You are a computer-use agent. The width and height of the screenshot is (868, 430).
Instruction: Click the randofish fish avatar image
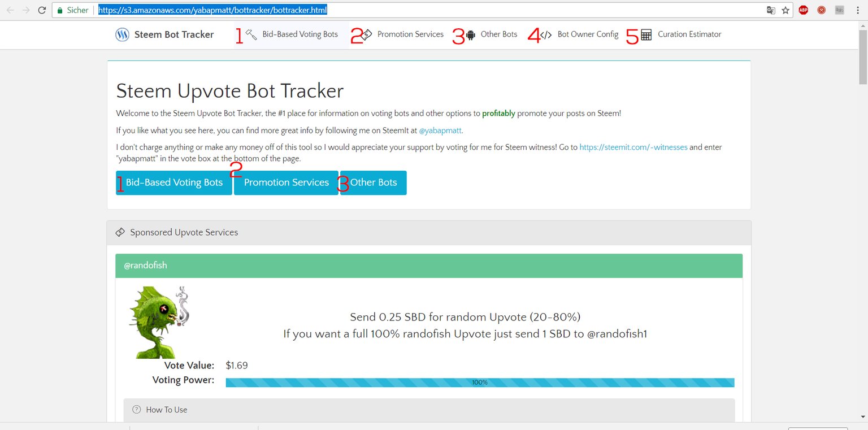tap(159, 322)
